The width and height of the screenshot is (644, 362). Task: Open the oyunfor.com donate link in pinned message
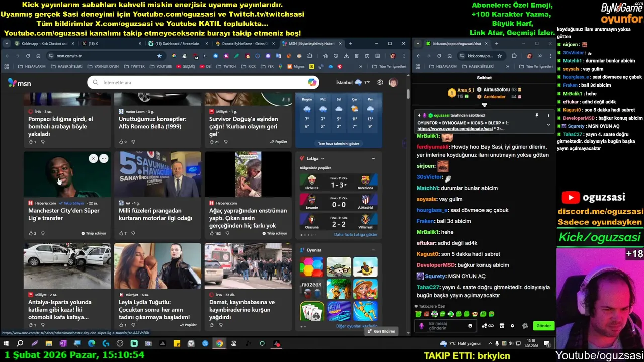[x=455, y=129]
